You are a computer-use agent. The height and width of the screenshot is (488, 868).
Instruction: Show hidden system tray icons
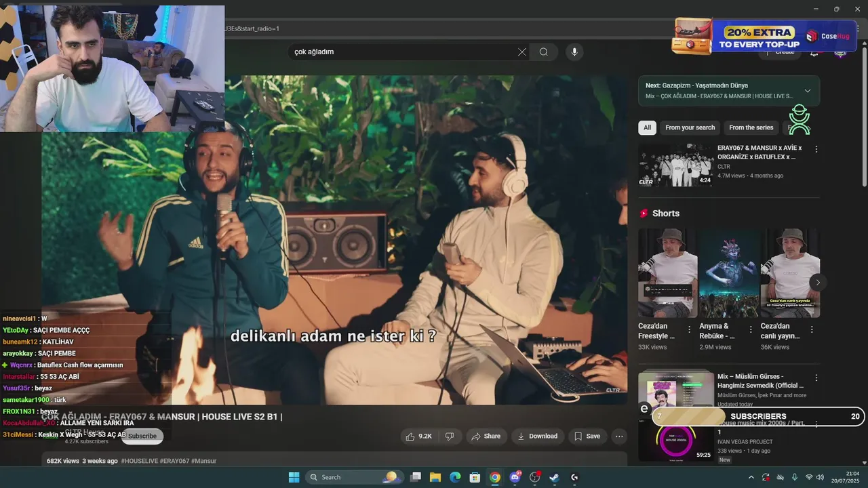(751, 477)
